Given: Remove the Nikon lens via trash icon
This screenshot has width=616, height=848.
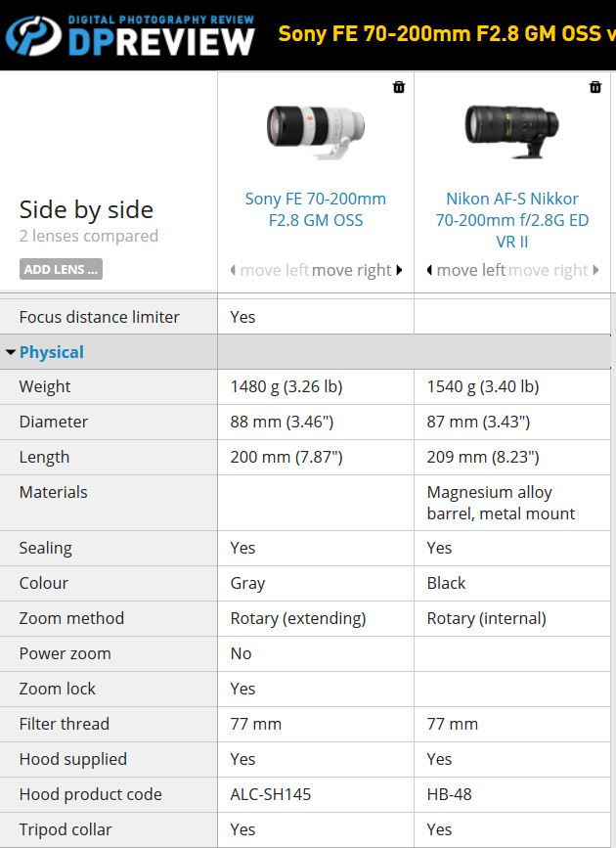Looking at the screenshot, I should coord(595,87).
